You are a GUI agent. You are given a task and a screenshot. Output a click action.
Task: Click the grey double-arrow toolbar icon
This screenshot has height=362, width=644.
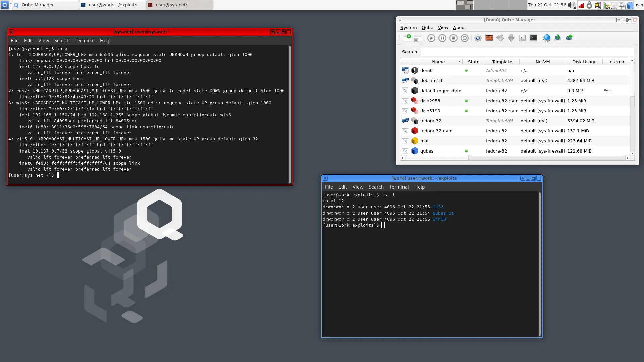tap(500, 38)
